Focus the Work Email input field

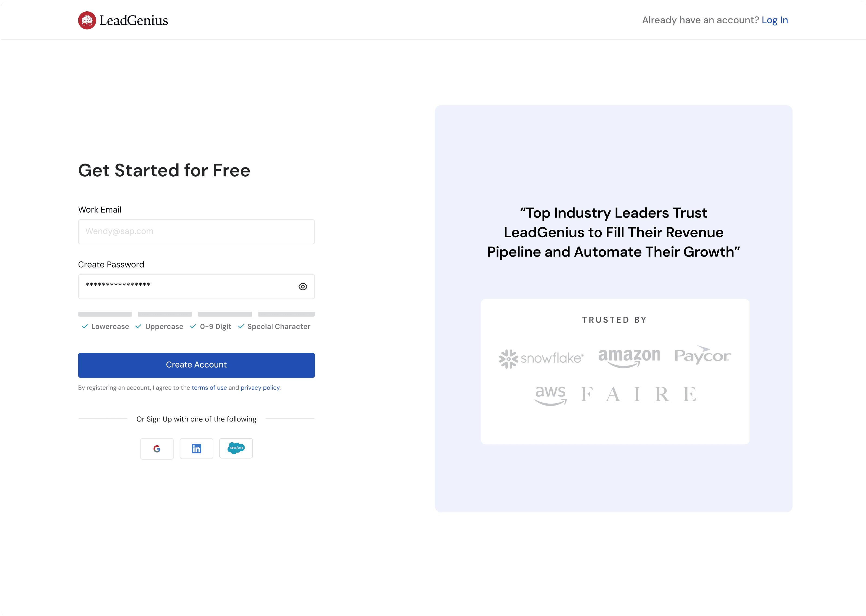coord(196,232)
